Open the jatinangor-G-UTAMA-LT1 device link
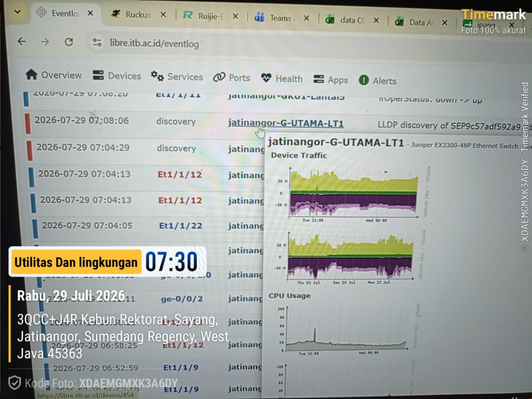The image size is (532, 399). (x=286, y=123)
